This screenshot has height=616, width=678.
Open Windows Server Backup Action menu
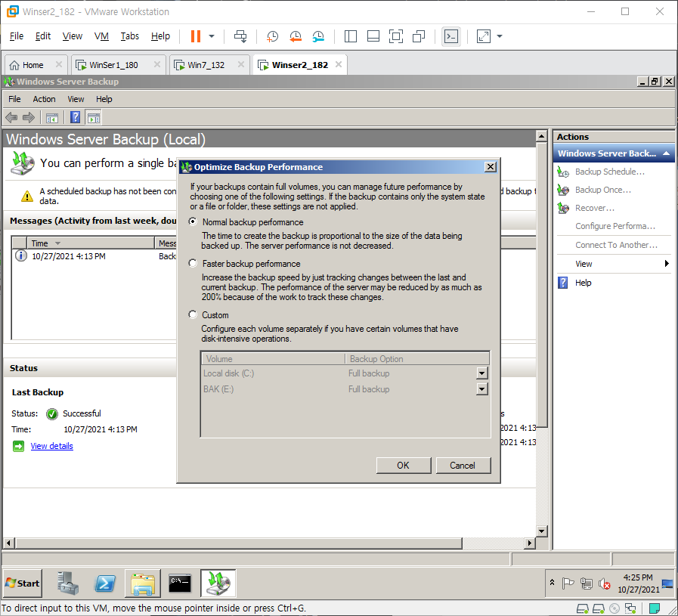(44, 99)
